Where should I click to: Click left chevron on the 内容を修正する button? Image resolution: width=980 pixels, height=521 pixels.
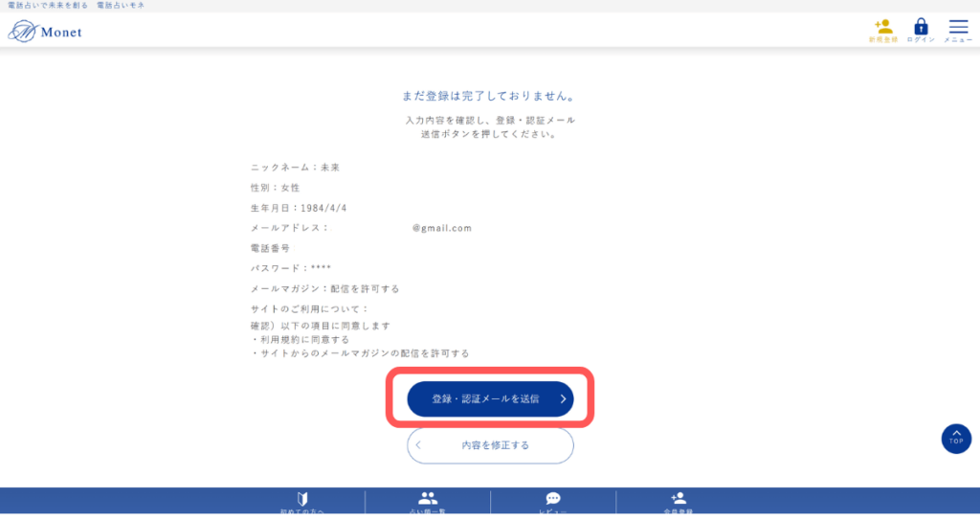pyautogui.click(x=418, y=445)
